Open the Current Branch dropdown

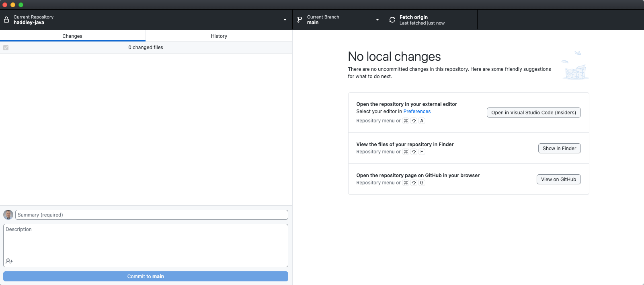coord(377,20)
